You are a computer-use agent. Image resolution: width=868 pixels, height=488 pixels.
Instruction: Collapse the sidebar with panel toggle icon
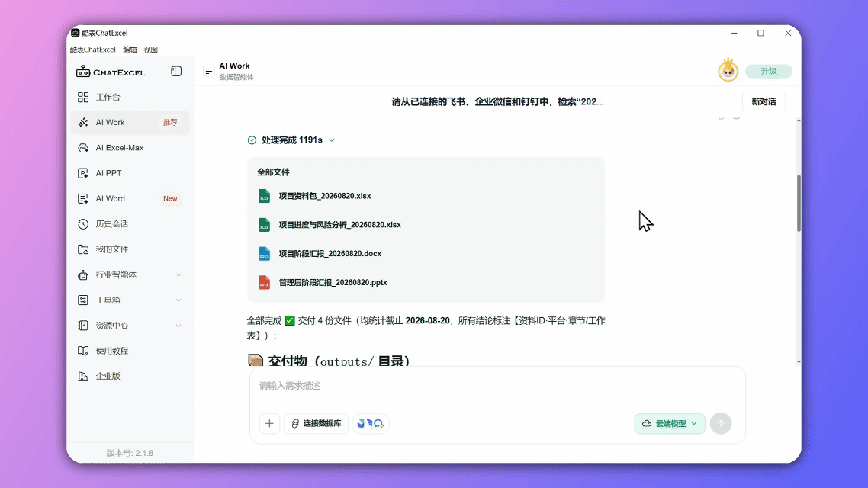click(x=176, y=72)
